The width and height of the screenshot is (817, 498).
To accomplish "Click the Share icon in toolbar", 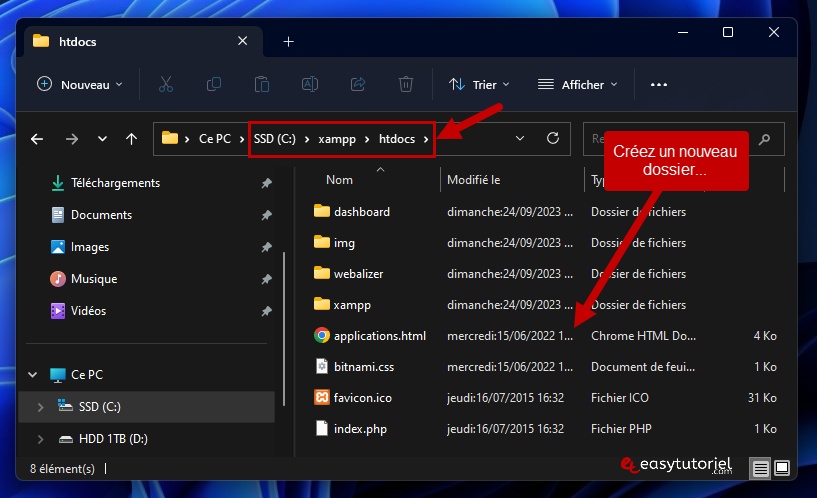I will 358,84.
